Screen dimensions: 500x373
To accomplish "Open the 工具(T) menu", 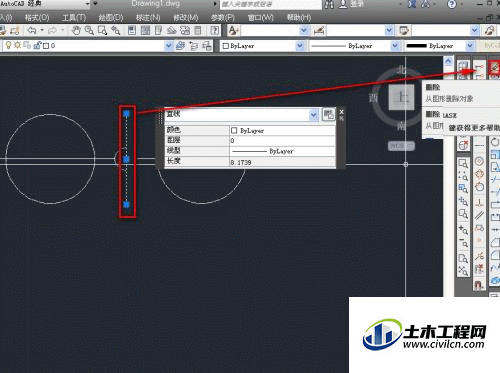I will (74, 17).
